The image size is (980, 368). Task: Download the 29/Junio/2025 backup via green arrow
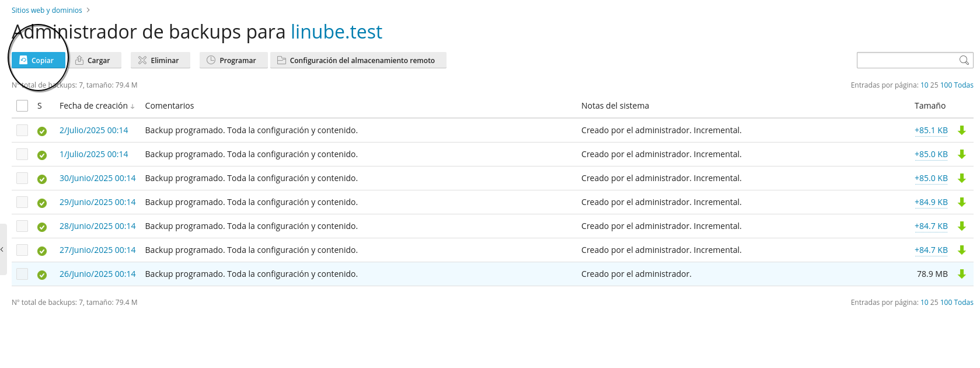[962, 202]
